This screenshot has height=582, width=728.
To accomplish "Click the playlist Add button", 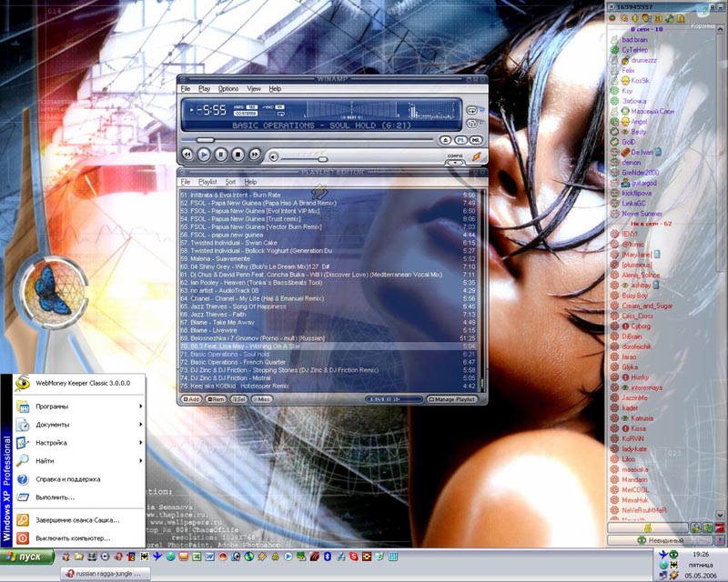I will click(191, 399).
